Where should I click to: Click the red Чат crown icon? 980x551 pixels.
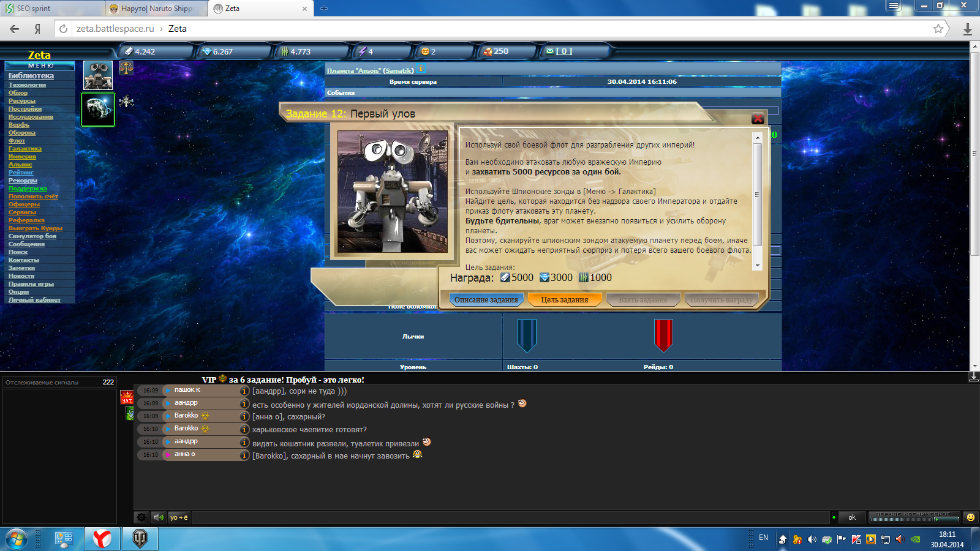click(127, 397)
